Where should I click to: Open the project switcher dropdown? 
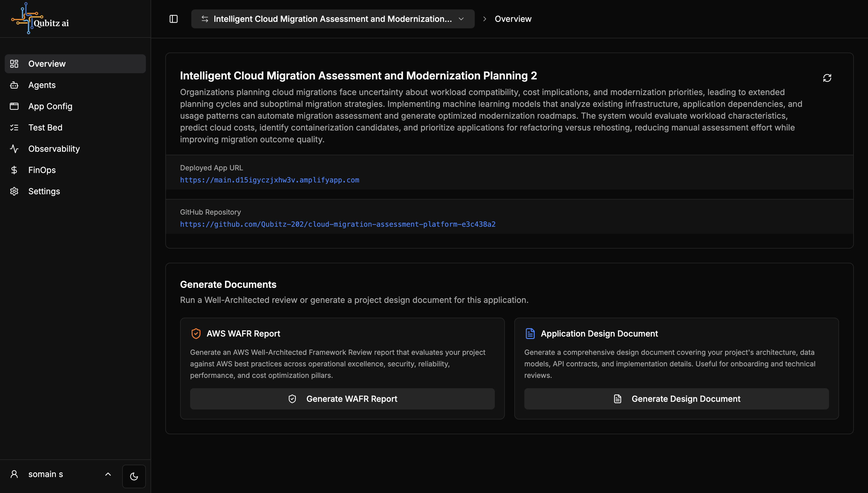[x=332, y=19]
